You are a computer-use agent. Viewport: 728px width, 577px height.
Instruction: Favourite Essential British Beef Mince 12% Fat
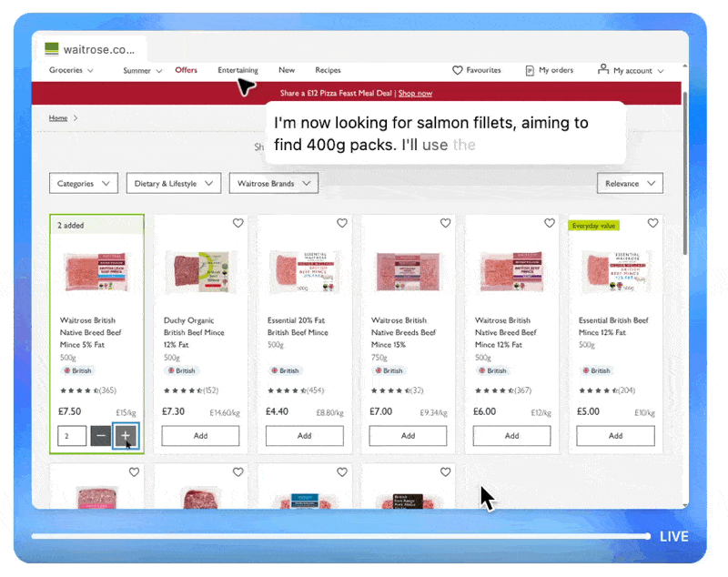[x=653, y=223]
